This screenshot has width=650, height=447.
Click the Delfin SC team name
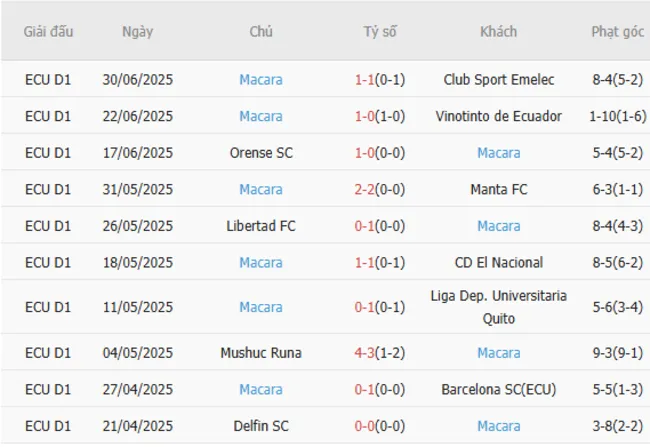coord(261,426)
